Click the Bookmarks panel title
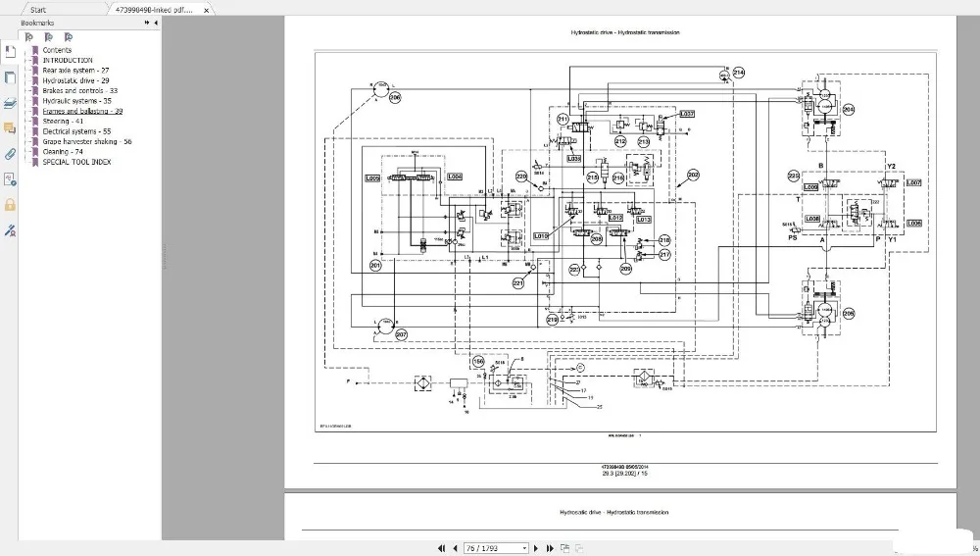This screenshot has height=556, width=980. click(37, 23)
